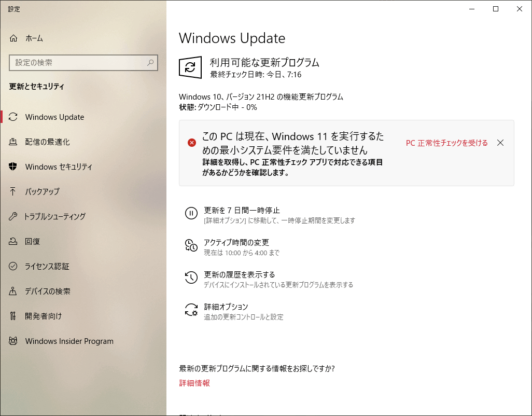Click 追加の更新コントロールと設定 description text
532x416 pixels.
244,317
